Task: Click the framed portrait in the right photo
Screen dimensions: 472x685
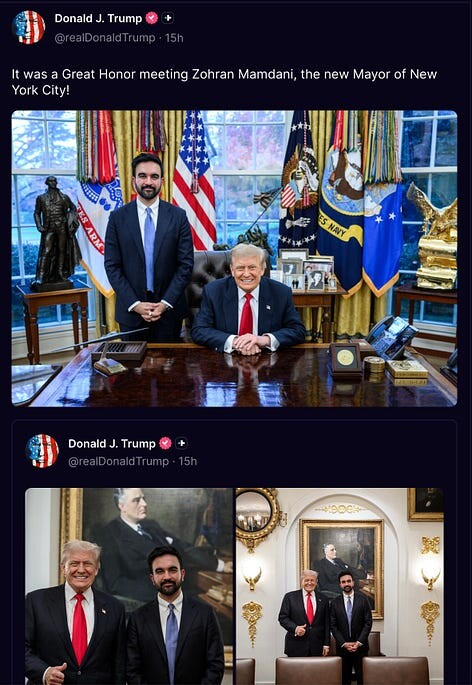Action: (342, 568)
